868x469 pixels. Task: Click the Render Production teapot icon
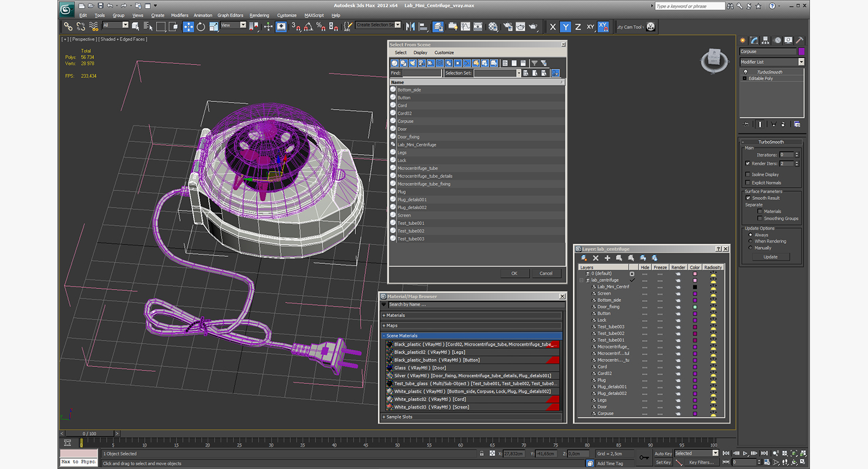pos(533,26)
